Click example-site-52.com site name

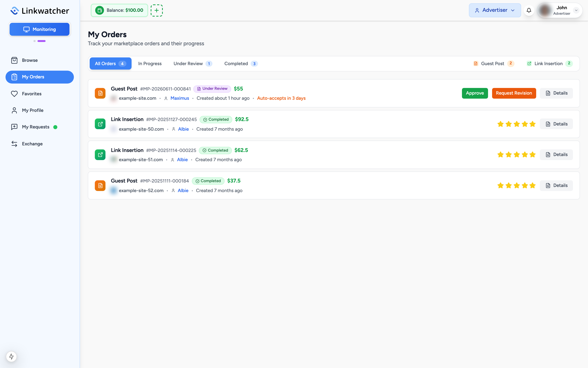click(x=141, y=191)
